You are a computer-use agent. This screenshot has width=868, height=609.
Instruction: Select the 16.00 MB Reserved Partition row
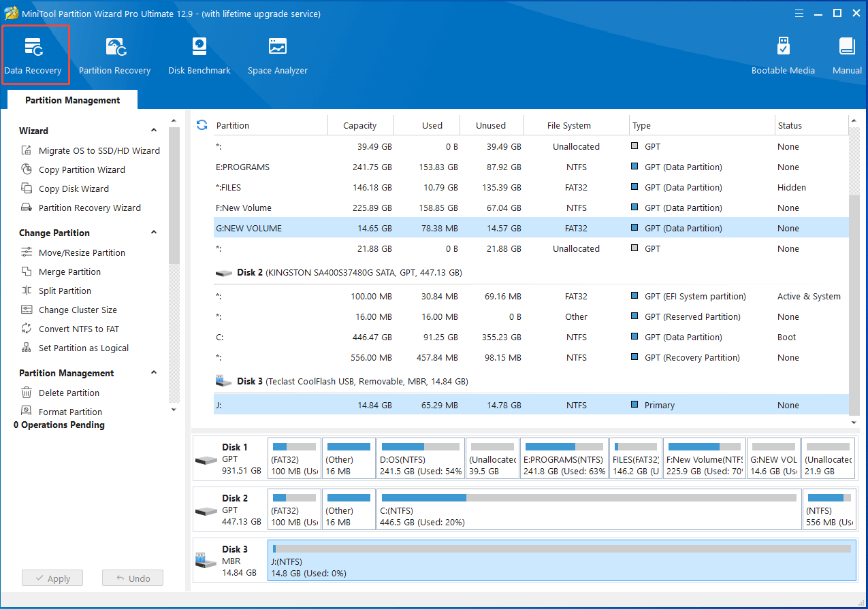pyautogui.click(x=532, y=316)
